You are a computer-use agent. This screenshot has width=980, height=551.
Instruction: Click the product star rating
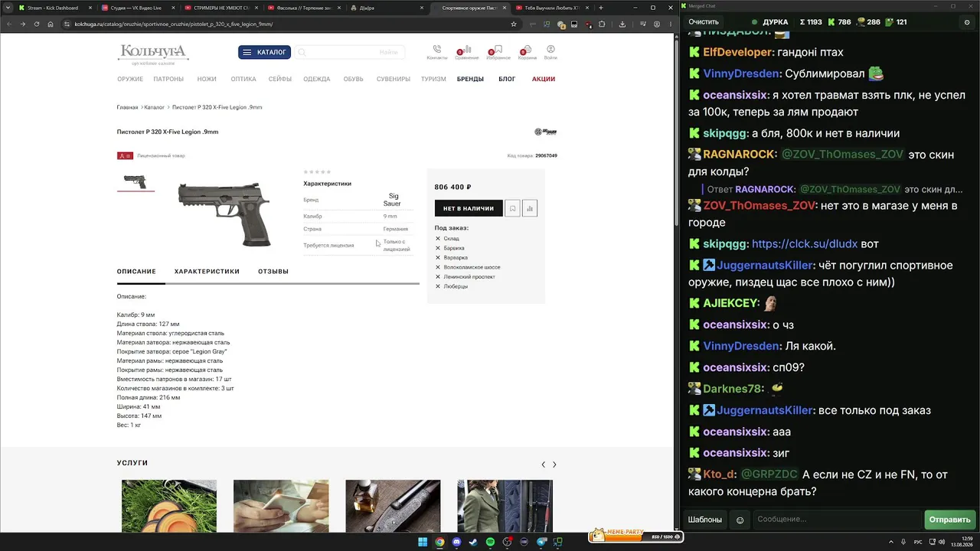(317, 171)
